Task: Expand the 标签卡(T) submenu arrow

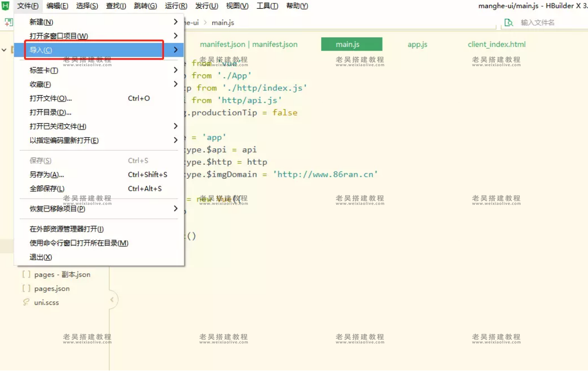Action: [x=176, y=70]
